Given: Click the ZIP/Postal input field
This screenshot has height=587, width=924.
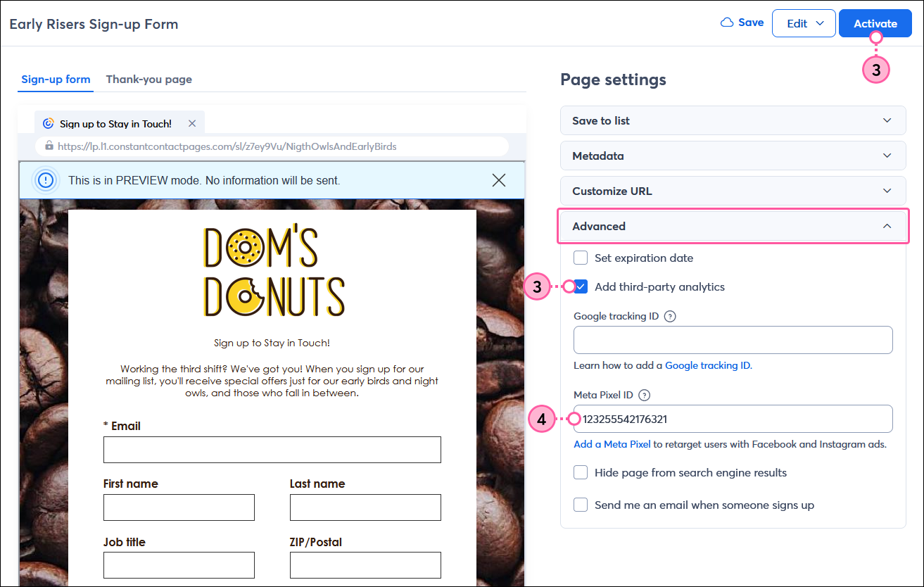Looking at the screenshot, I should (365, 565).
